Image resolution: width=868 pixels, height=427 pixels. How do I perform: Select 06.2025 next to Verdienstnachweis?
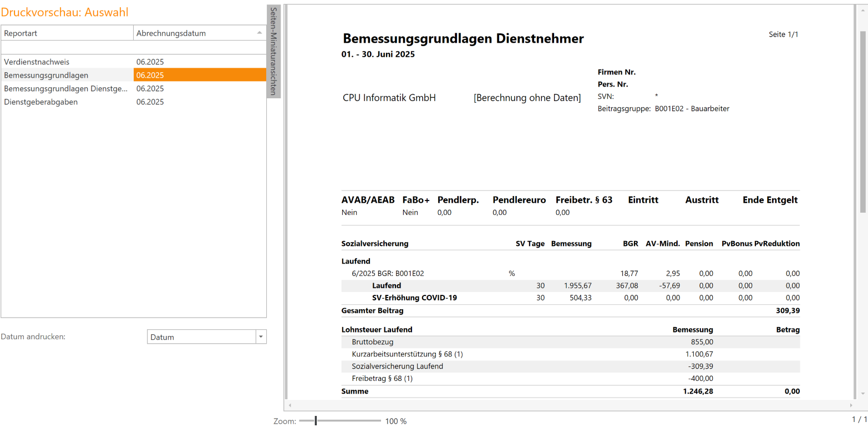click(x=150, y=62)
